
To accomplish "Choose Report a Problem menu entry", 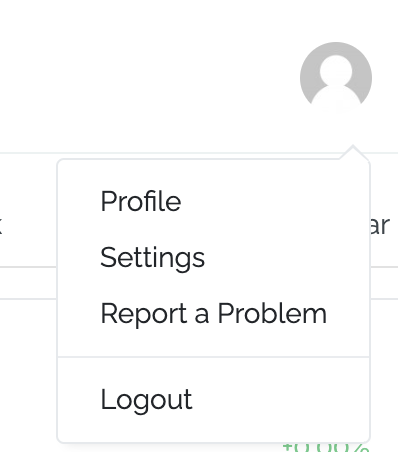I will 213,313.
